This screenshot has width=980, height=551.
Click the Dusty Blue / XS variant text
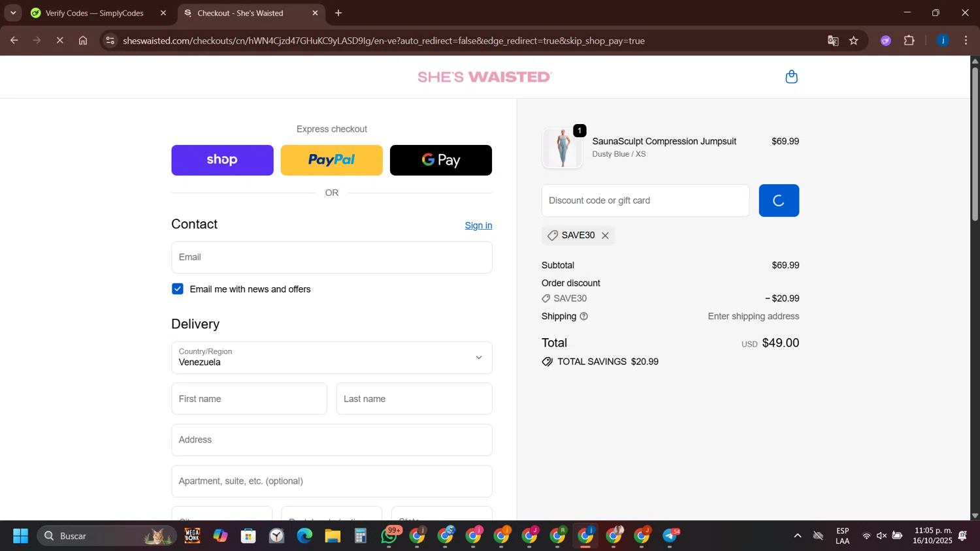click(619, 154)
